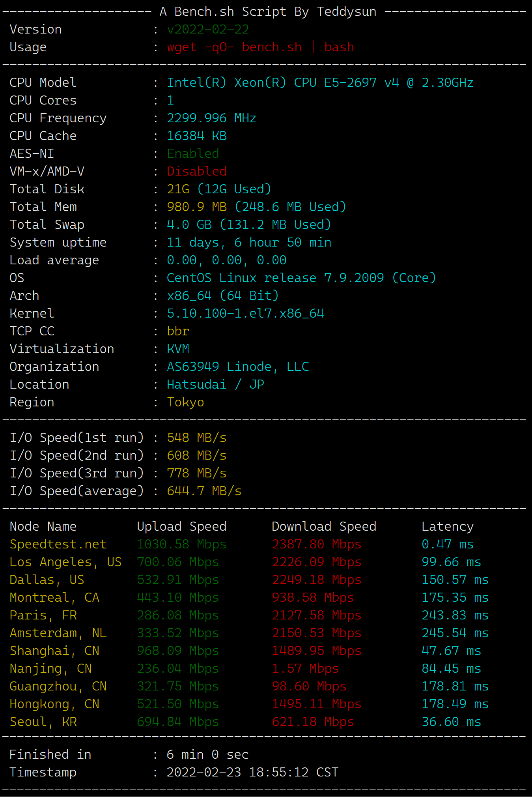
Task: Click the wget usage command text
Action: pyautogui.click(x=260, y=47)
